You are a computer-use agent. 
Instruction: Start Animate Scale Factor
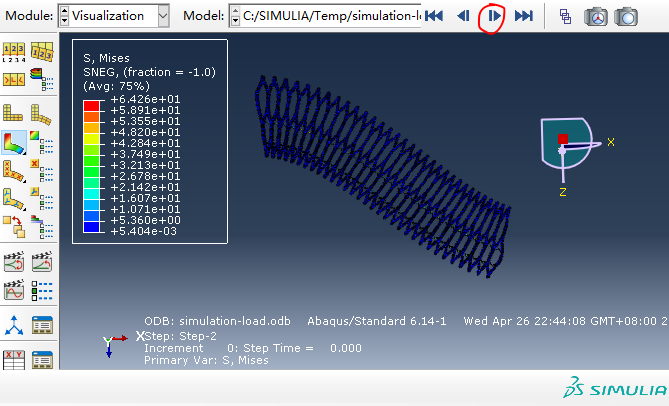(x=14, y=262)
